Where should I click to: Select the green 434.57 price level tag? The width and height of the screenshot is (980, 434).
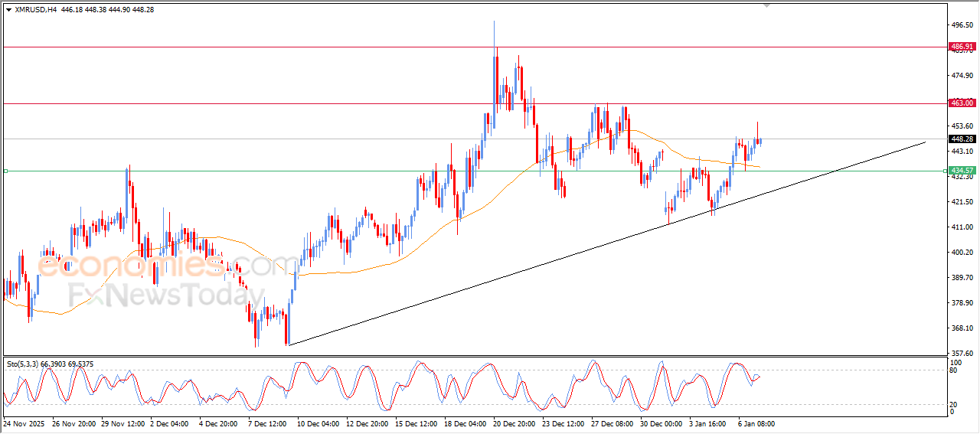pyautogui.click(x=961, y=170)
